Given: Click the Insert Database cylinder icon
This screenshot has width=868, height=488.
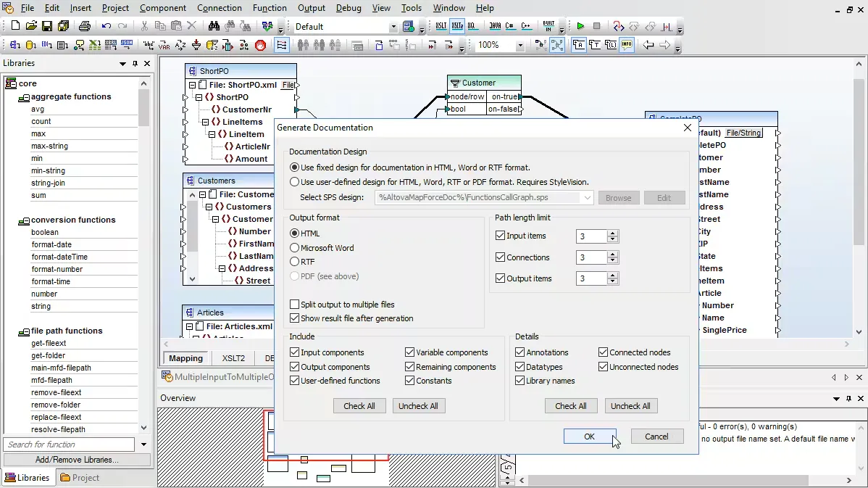Looking at the screenshot, I should pos(31,46).
